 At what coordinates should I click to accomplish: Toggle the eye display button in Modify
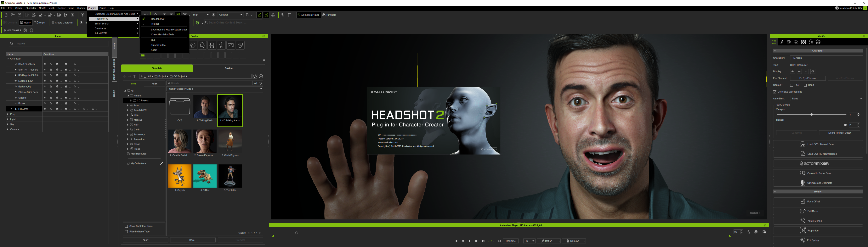point(792,72)
